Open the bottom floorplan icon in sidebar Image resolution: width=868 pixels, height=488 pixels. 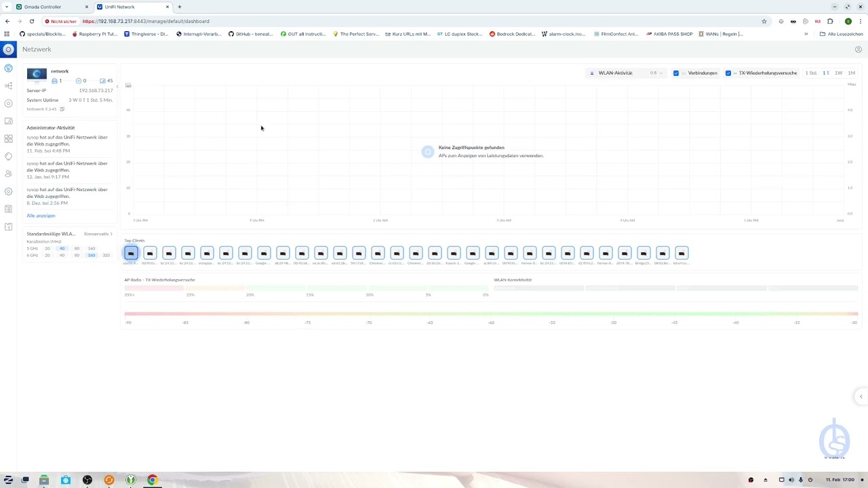(x=8, y=226)
